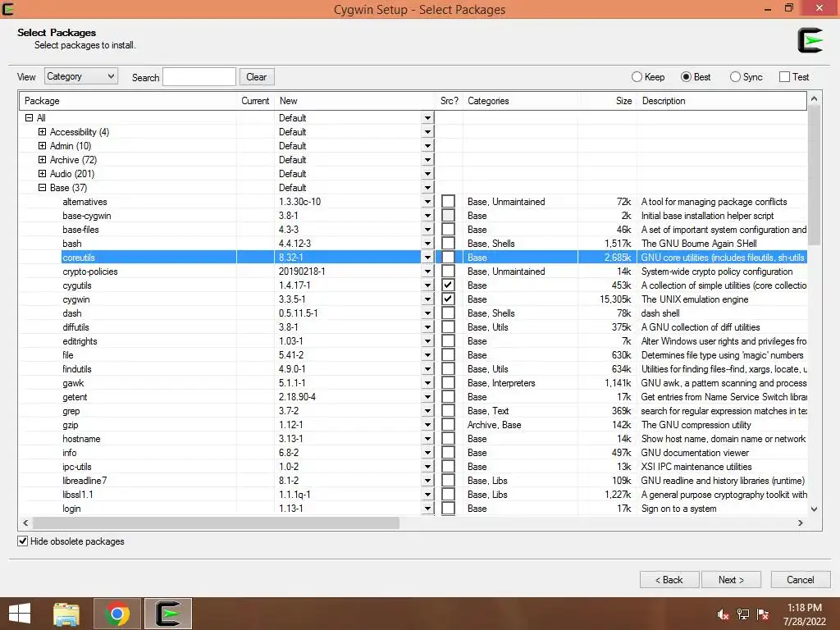Proceed with the Next > button
This screenshot has width=840, height=630.
tap(731, 580)
